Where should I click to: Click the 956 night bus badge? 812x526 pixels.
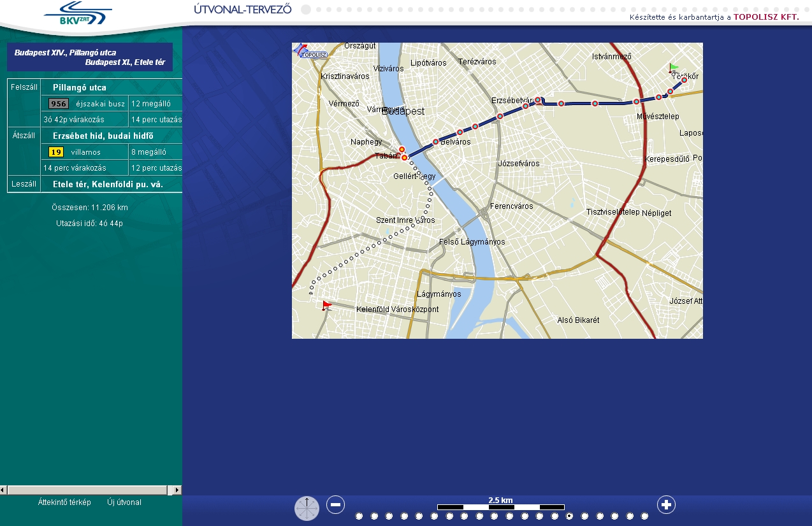click(58, 104)
